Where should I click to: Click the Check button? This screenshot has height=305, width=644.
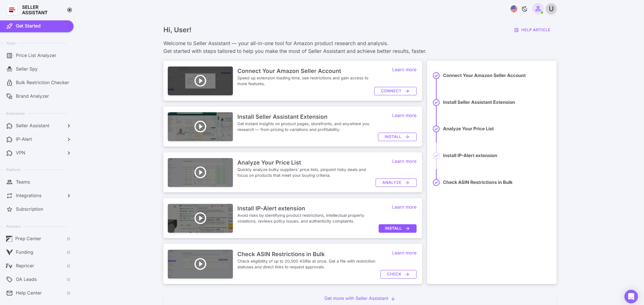(x=398, y=274)
